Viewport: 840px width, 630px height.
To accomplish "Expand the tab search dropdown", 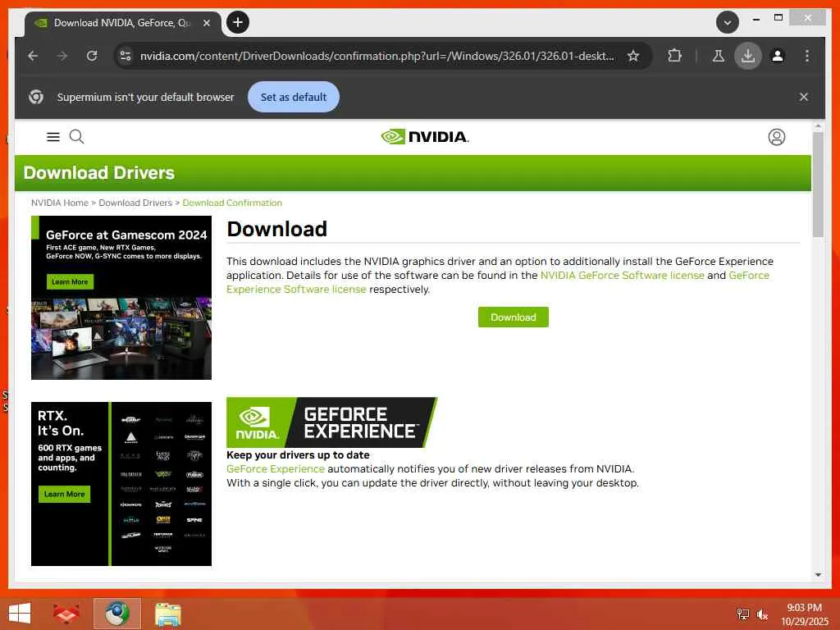I will 728,22.
